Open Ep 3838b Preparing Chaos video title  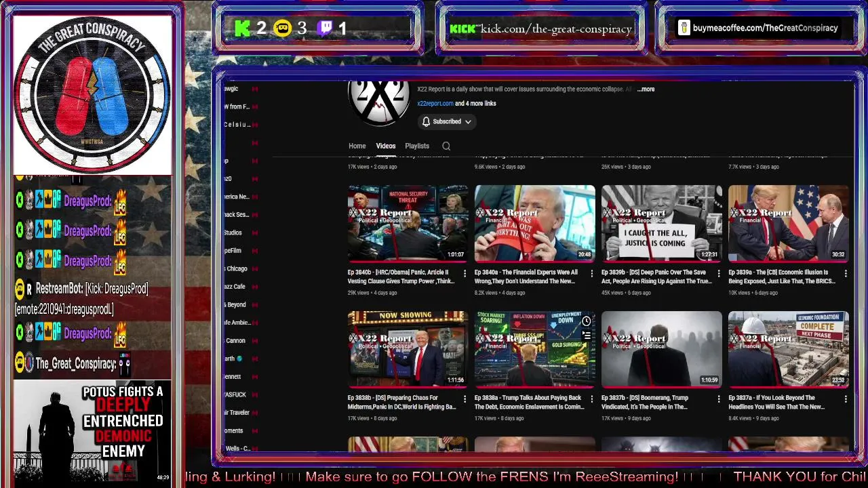pos(401,403)
